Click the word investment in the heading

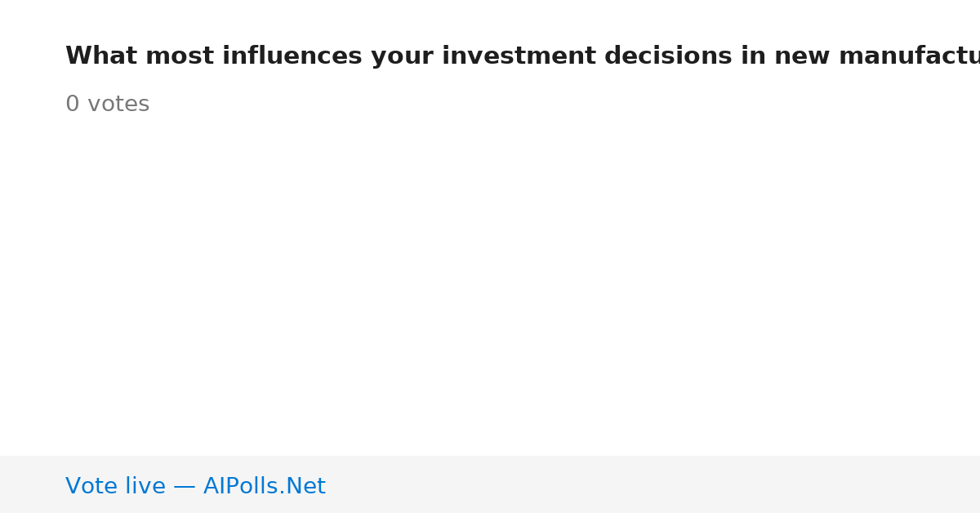pos(519,56)
